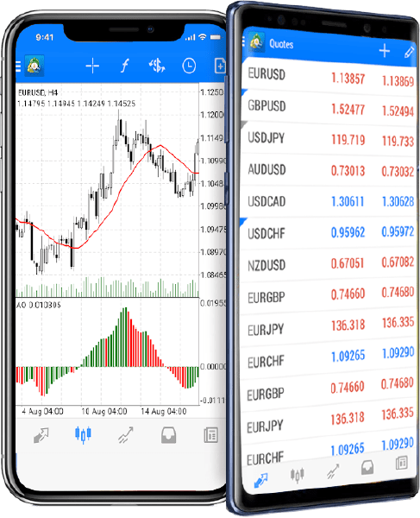Open the Trade tab on left phone
The width and height of the screenshot is (420, 518).
point(126,435)
